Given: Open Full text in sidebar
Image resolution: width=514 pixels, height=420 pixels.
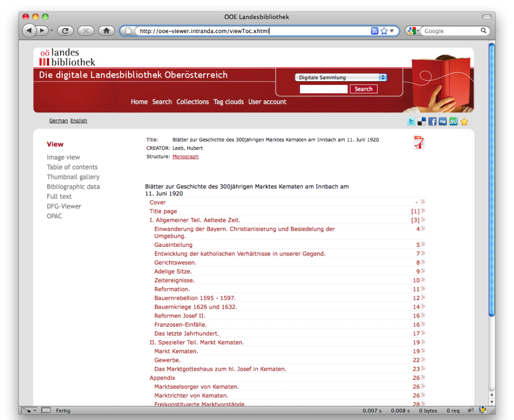Looking at the screenshot, I should (59, 197).
